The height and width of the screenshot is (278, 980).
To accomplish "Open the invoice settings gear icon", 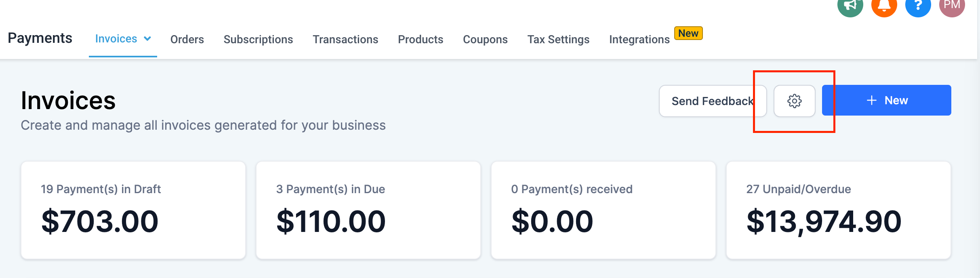I will (x=794, y=101).
